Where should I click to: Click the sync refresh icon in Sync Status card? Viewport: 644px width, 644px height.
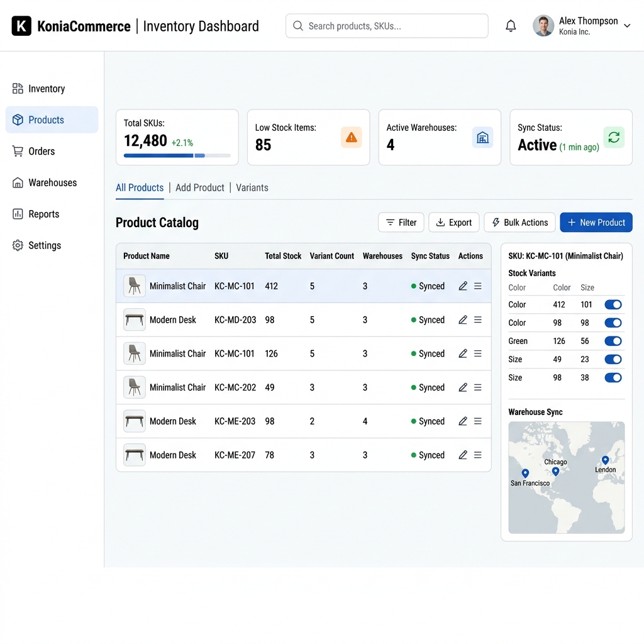(614, 137)
